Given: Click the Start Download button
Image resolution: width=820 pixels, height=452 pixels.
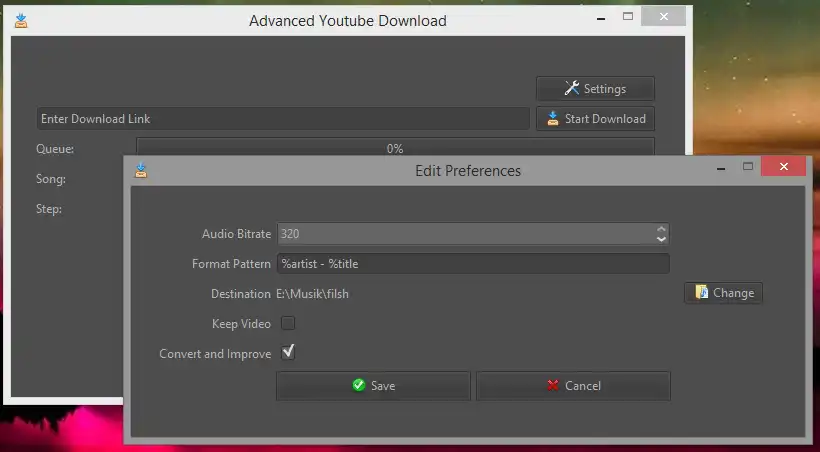Looking at the screenshot, I should click(x=595, y=119).
